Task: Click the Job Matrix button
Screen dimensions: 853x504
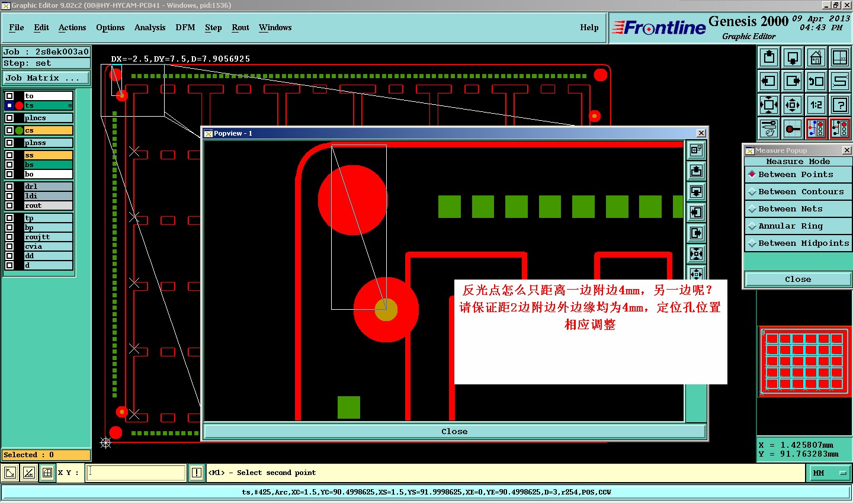Action: click(46, 78)
